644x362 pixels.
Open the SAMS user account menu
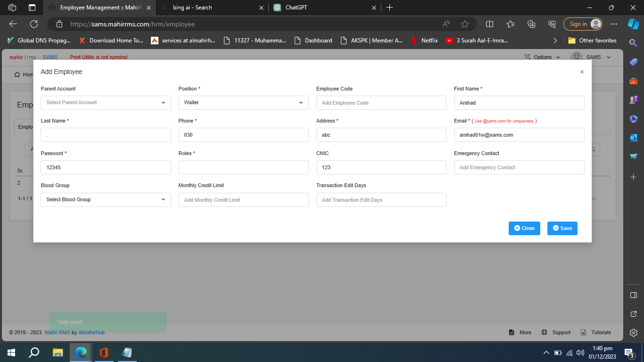pos(591,57)
